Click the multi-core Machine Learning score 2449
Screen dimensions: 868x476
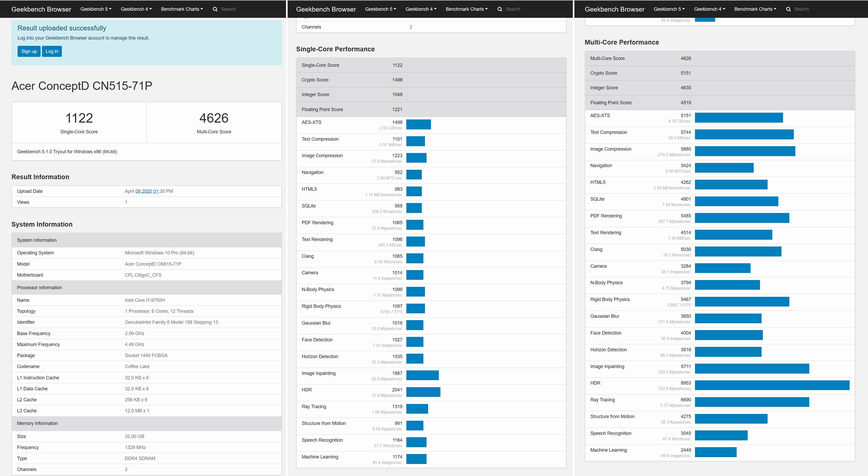coord(686,450)
